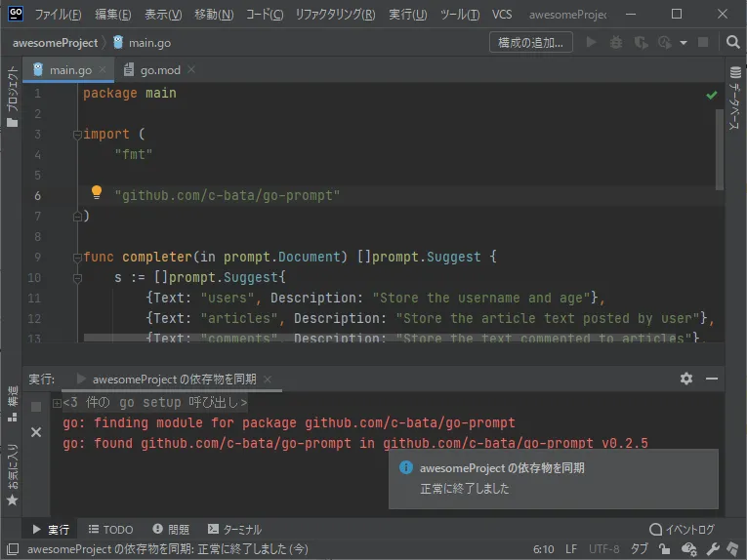Click the green Run toolbar icon
Viewport: 747px width, 560px height.
(591, 42)
